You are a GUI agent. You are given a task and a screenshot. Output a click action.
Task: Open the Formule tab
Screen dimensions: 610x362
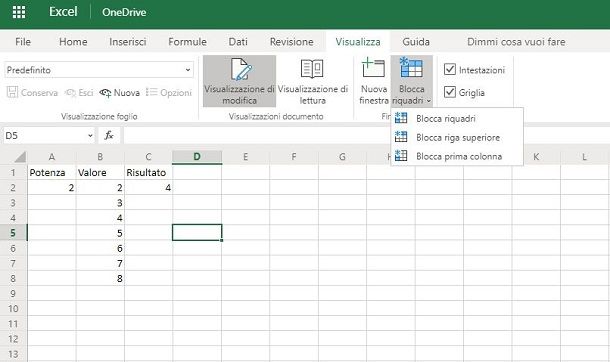coord(187,42)
